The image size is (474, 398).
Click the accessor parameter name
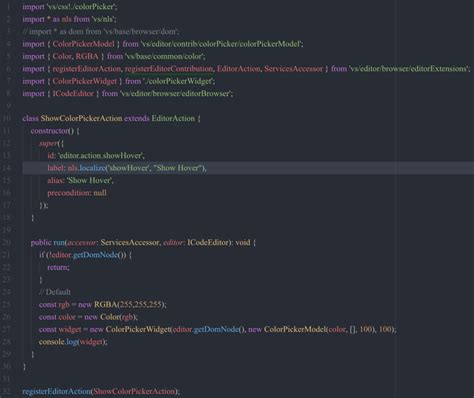[82, 243]
